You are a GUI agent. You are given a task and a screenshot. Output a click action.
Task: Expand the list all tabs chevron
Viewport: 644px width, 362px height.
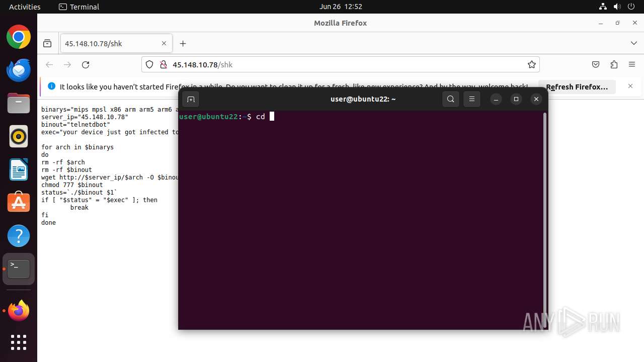(633, 44)
